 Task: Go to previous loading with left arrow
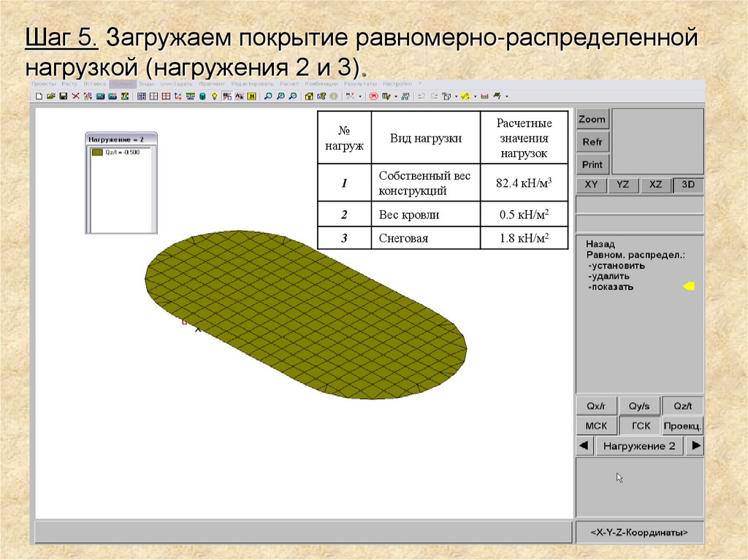click(583, 446)
